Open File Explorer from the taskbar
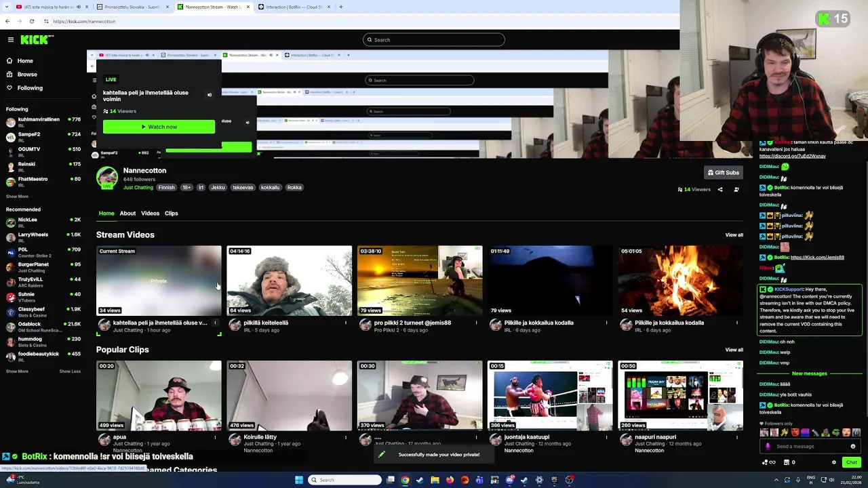This screenshot has height=488, width=868. click(435, 480)
